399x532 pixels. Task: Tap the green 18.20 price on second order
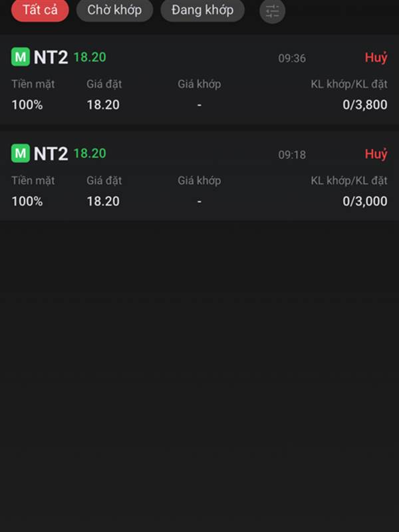[90, 154]
